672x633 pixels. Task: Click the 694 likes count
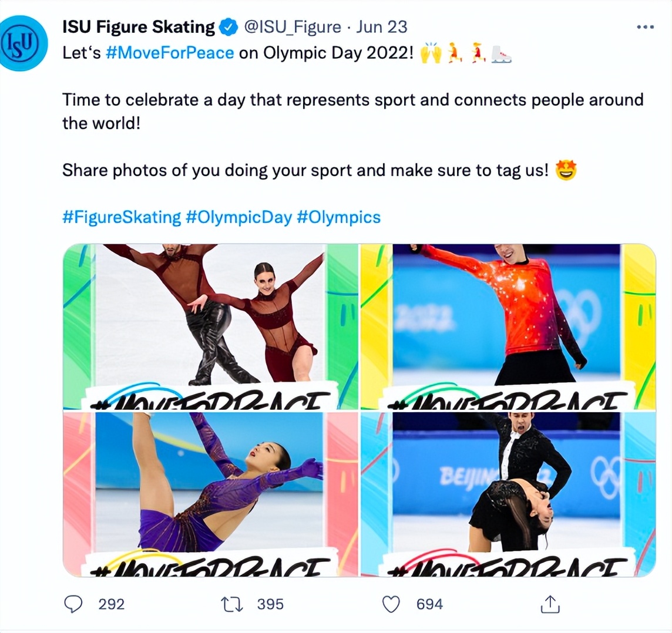[x=429, y=604]
